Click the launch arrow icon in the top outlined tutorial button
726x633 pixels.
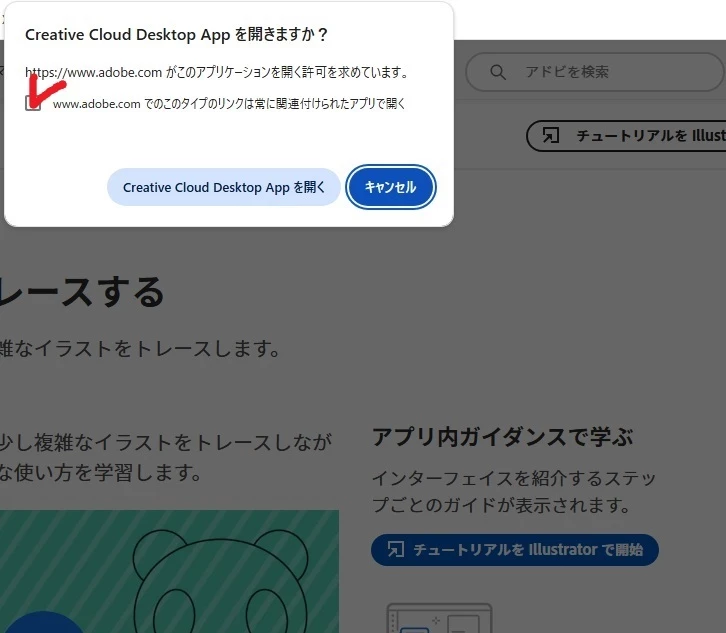coord(551,136)
